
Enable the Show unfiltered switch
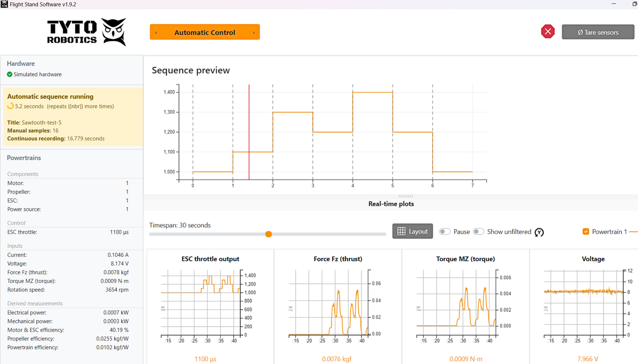[x=478, y=232]
